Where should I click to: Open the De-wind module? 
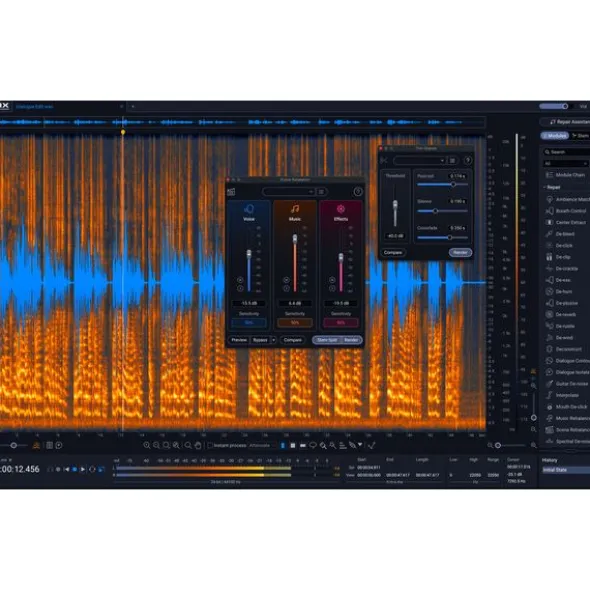[x=560, y=338]
